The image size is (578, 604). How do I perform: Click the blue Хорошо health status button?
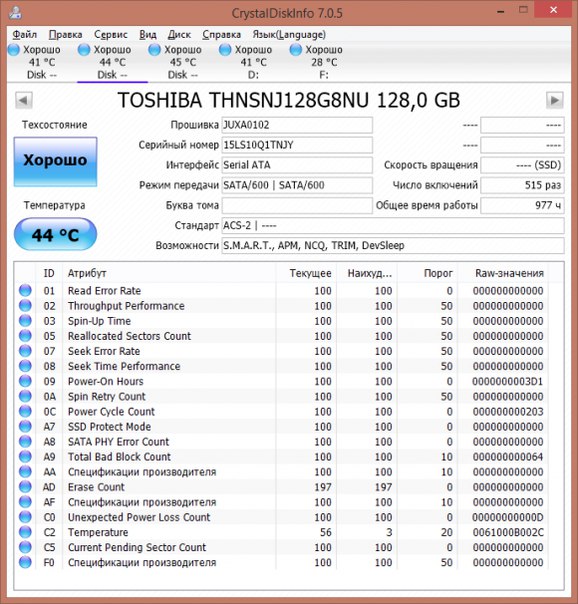tap(55, 162)
